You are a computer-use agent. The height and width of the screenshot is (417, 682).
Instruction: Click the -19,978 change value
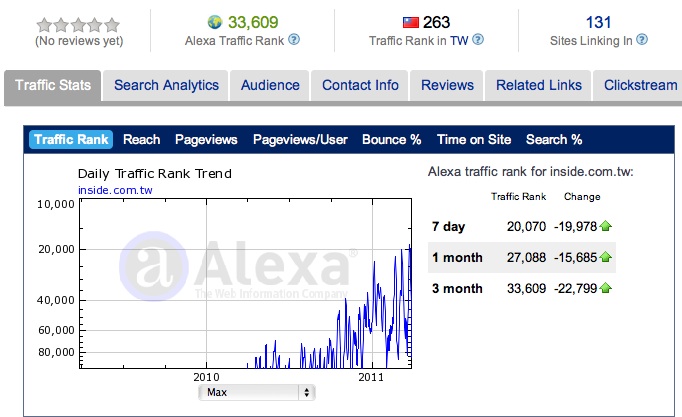pos(575,227)
